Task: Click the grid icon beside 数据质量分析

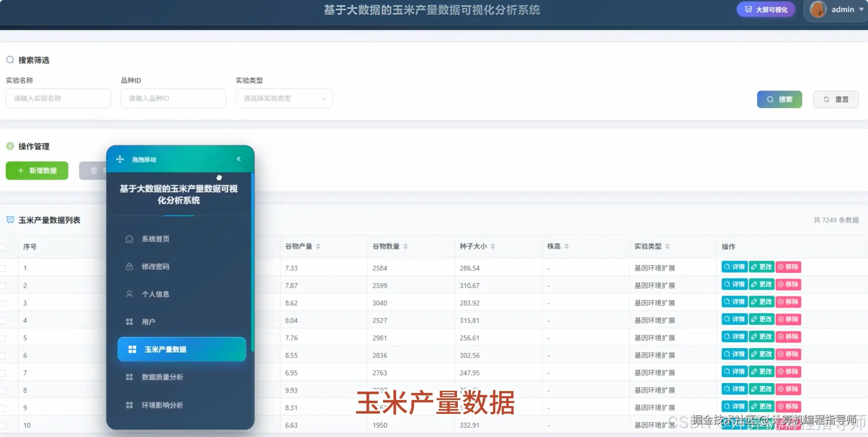Action: 129,377
